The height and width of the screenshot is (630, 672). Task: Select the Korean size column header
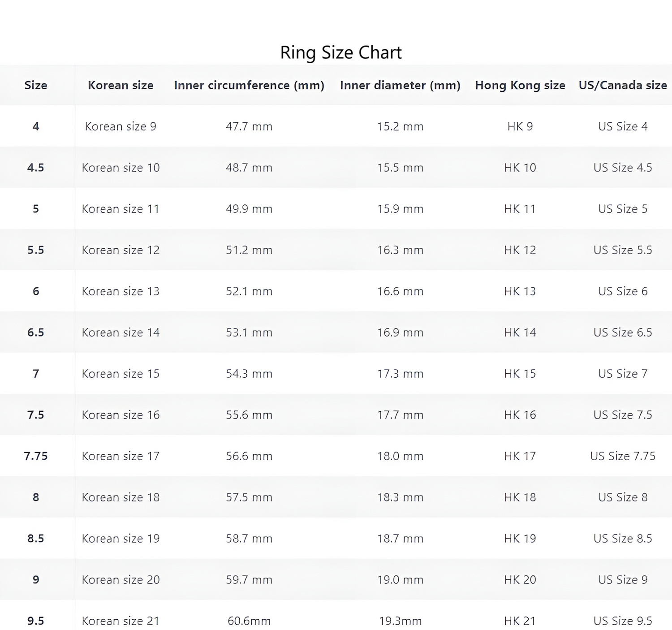click(x=121, y=85)
